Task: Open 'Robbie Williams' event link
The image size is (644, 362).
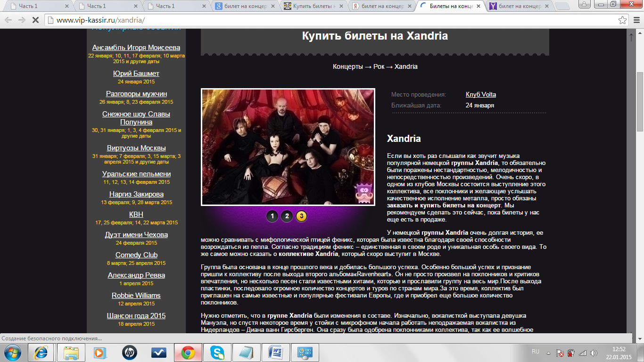Action: coord(136,296)
